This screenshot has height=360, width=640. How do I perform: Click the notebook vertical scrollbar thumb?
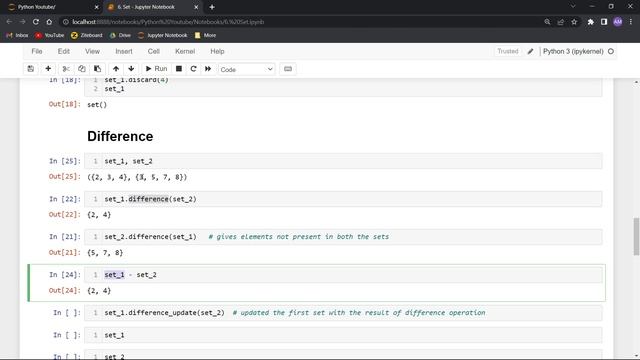(636, 237)
